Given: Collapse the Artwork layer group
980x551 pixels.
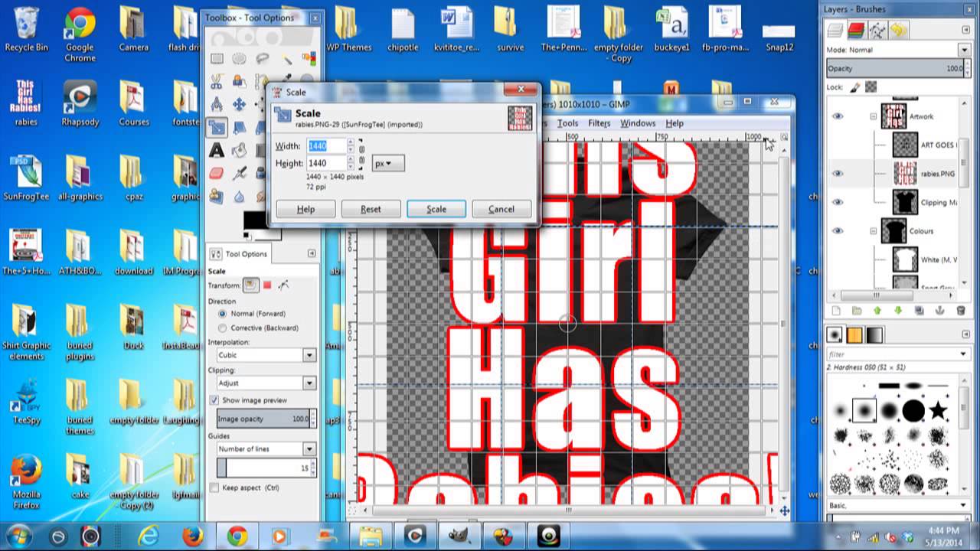Looking at the screenshot, I should click(874, 116).
